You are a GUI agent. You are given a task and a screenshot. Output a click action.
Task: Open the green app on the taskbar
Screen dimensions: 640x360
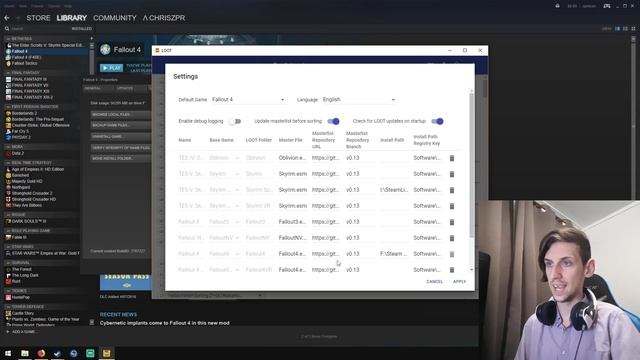(90, 353)
